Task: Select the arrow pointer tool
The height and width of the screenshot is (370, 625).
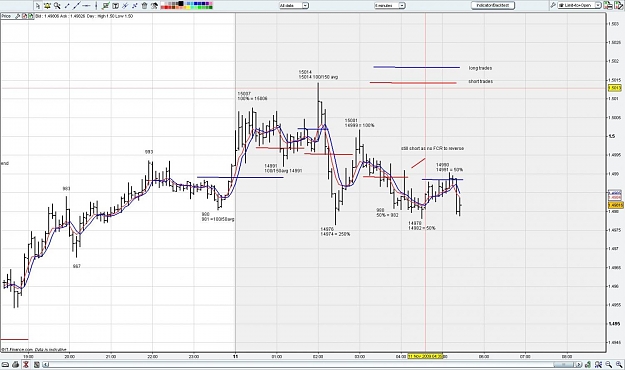Action: 37,6
